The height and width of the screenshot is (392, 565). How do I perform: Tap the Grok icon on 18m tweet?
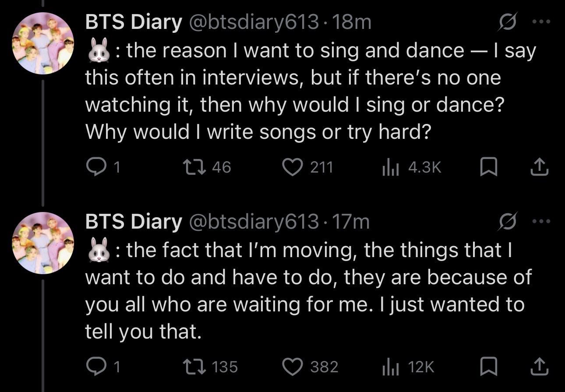tap(508, 23)
